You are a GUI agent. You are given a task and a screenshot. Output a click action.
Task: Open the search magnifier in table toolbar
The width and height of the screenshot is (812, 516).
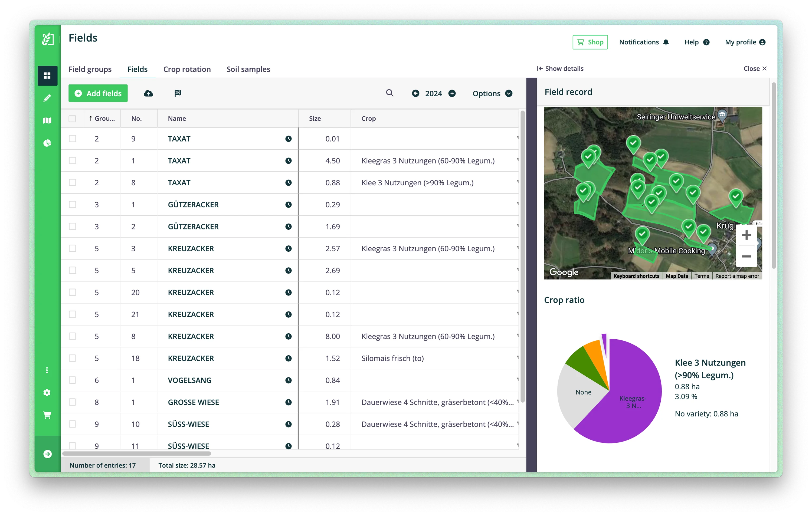[389, 93]
